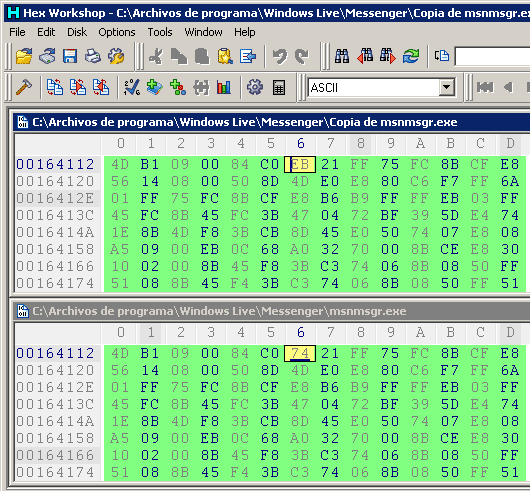Open the Disk menu
Screen dimensions: 530x491
[x=77, y=32]
